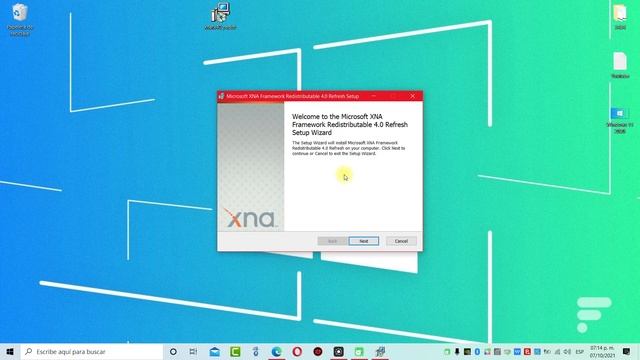Click the "Escribe aquí para buscar" search box
The image size is (640, 360).
click(x=91, y=351)
